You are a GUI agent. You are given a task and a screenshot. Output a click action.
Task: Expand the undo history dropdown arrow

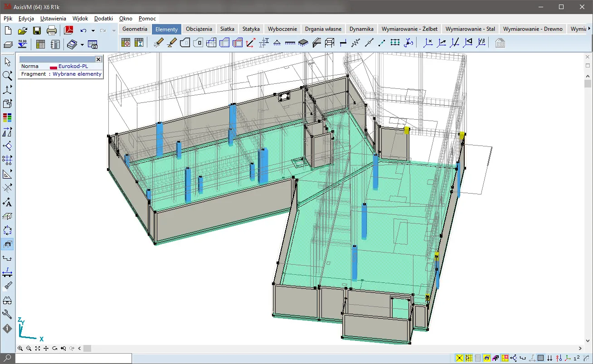(x=92, y=31)
